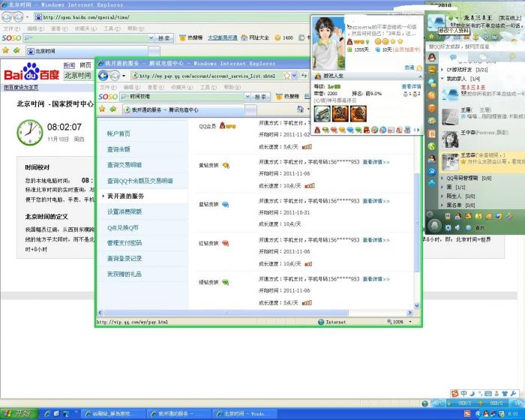Expand the 陌生人 group

click(x=442, y=196)
